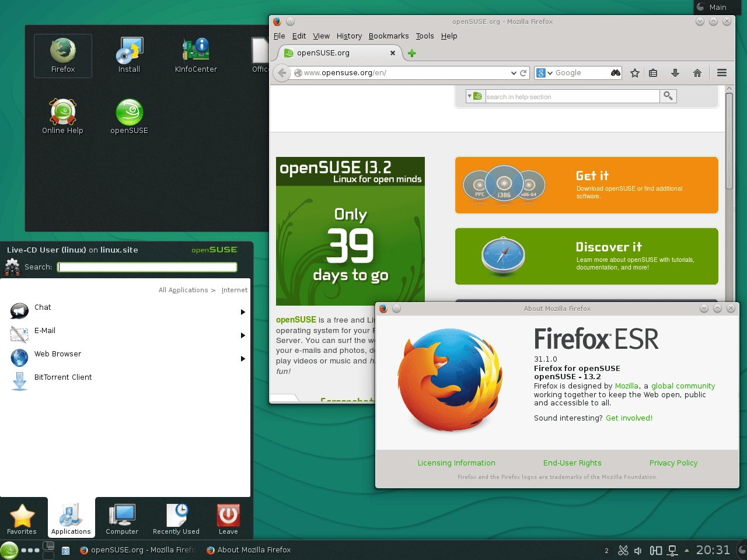Open Licensing Information link
The image size is (747, 560).
[x=456, y=463]
